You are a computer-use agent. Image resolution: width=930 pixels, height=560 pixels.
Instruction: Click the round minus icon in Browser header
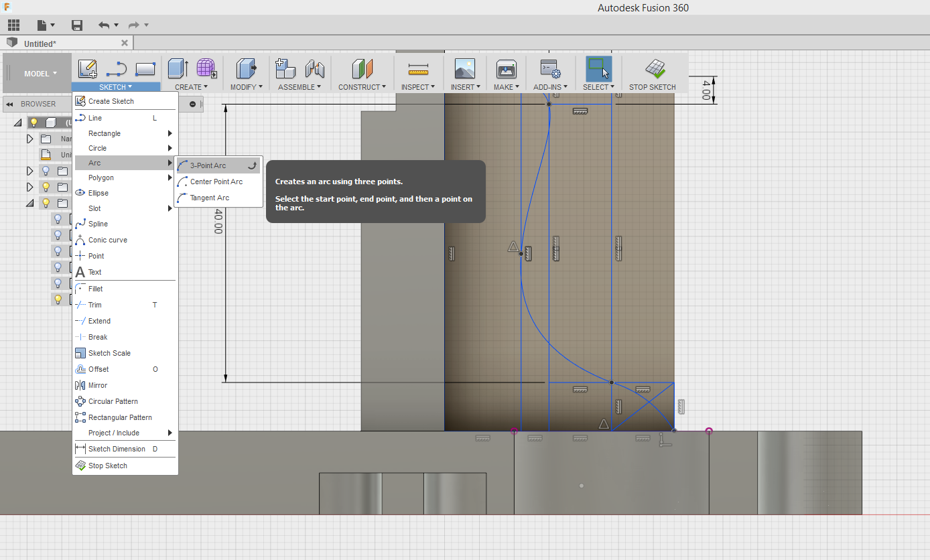pyautogui.click(x=193, y=104)
